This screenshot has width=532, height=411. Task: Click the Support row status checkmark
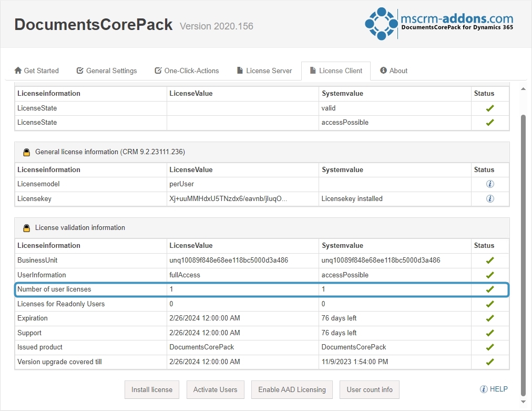point(490,333)
